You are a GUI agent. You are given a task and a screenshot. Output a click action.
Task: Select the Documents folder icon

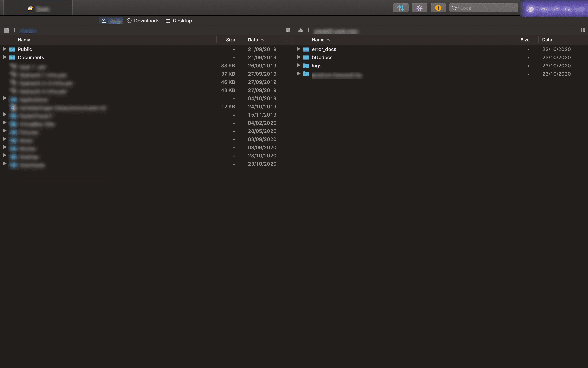12,57
